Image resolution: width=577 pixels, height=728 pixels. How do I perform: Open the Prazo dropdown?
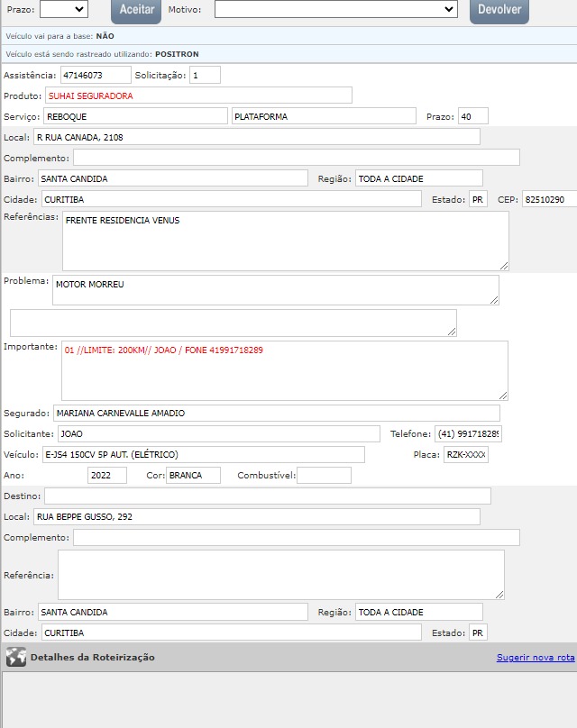[64, 9]
